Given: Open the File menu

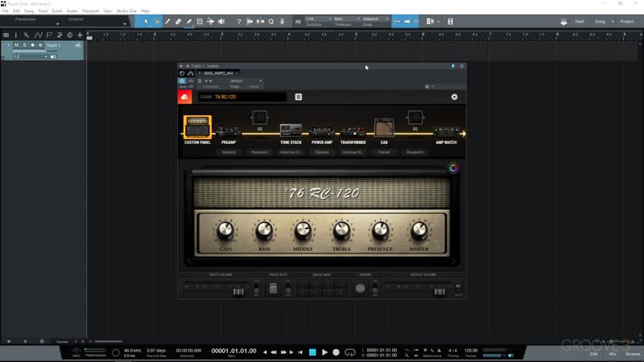Looking at the screenshot, I should [6, 11].
